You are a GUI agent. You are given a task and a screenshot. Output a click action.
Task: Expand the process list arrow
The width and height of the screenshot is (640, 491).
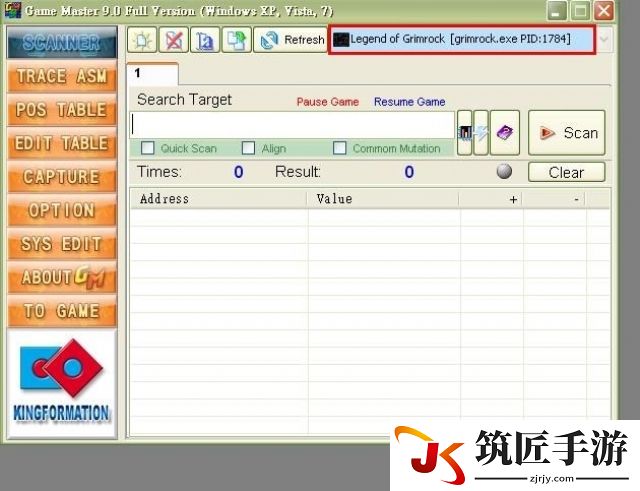tap(604, 40)
